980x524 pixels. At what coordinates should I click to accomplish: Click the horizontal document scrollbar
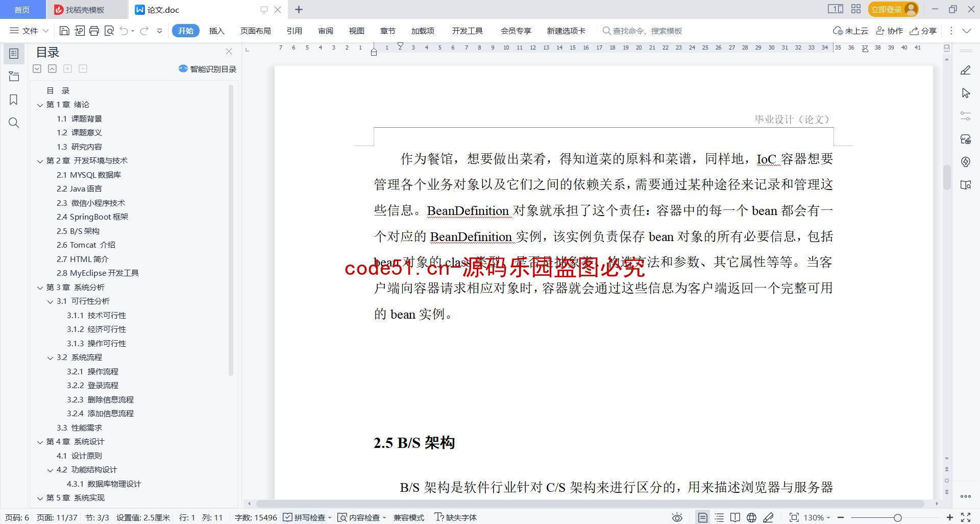590,504
